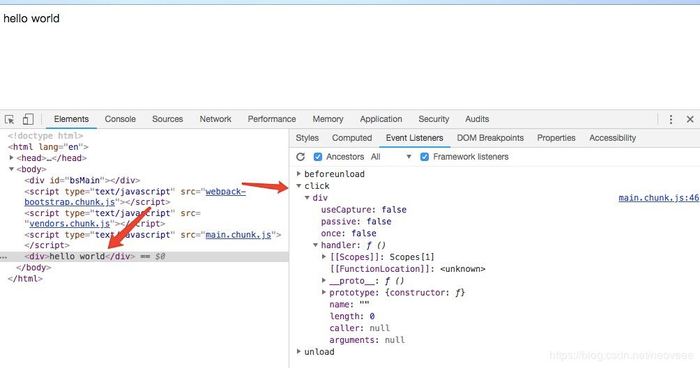Click the [[FunctionLocation]] unknown row
Screen dimensions: 700x368
tap(407, 269)
